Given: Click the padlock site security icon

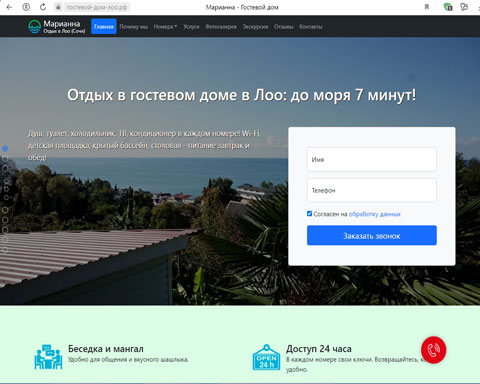Looking at the screenshot, I should (x=58, y=7).
